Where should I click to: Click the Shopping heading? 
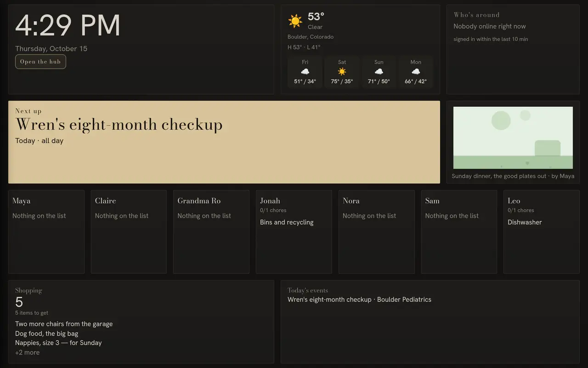pos(28,290)
